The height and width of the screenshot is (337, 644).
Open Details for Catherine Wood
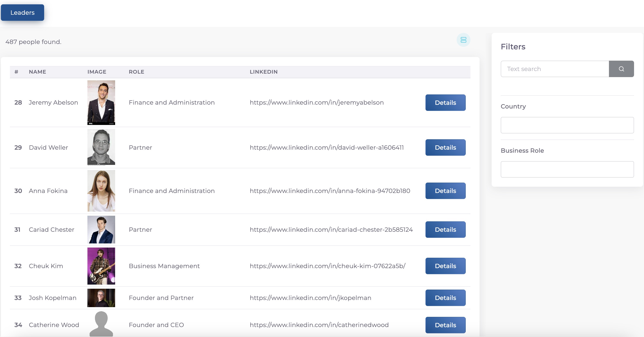coord(445,325)
